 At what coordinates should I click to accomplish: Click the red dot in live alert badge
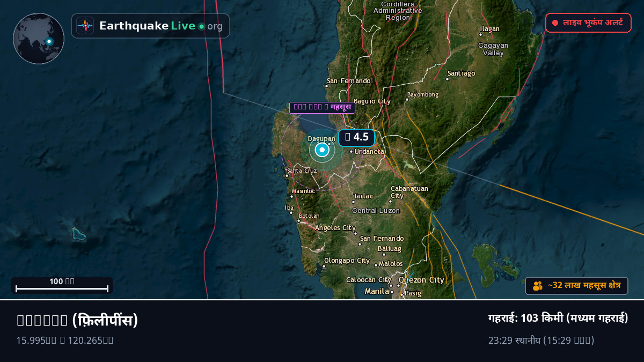pyautogui.click(x=555, y=23)
